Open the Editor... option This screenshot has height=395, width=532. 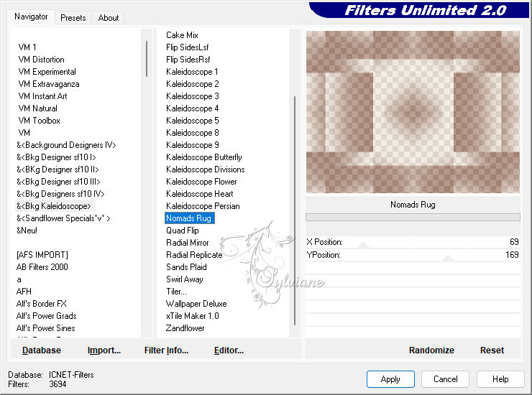click(229, 350)
